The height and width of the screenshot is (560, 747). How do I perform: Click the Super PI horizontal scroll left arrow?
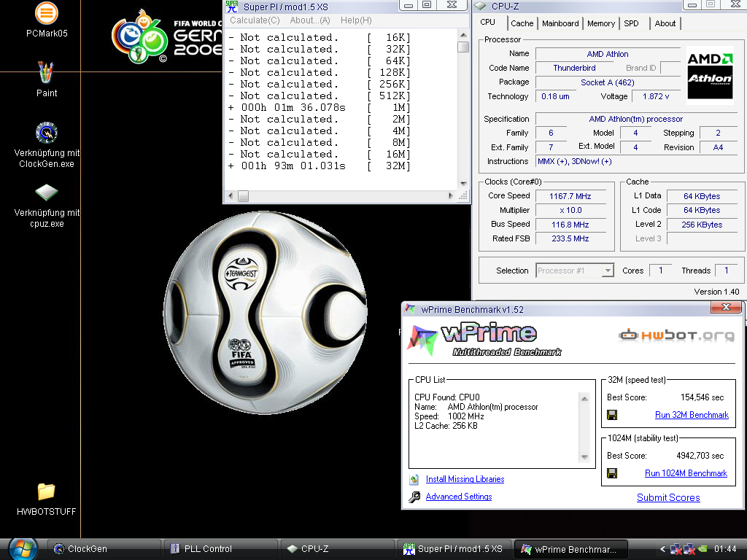pos(231,195)
